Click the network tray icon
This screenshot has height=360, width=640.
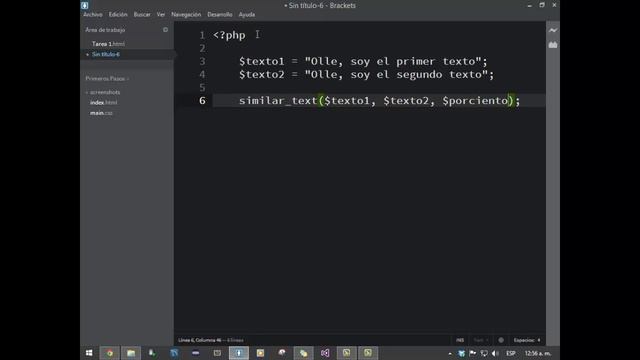pos(484,353)
